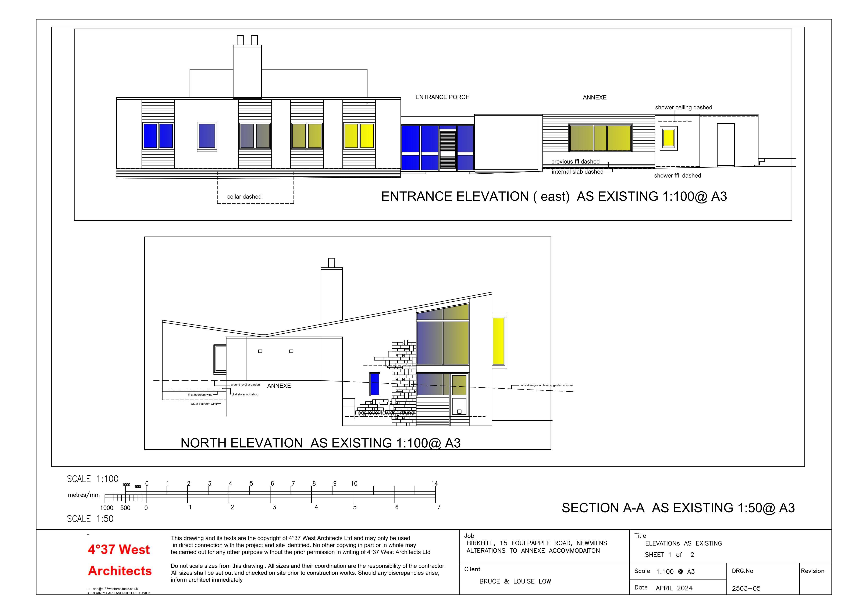Select the 'cellar dashed' label
Image resolution: width=868 pixels, height=614 pixels.
(x=244, y=197)
